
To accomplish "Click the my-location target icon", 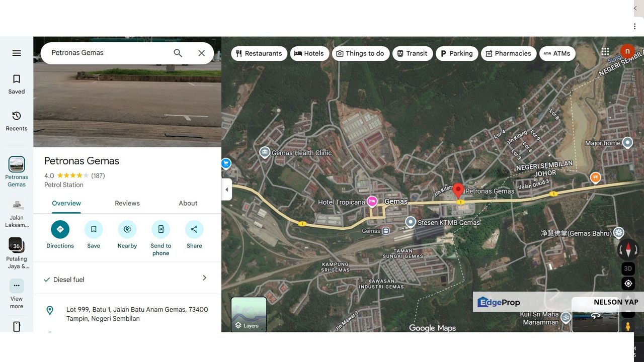I will point(628,283).
